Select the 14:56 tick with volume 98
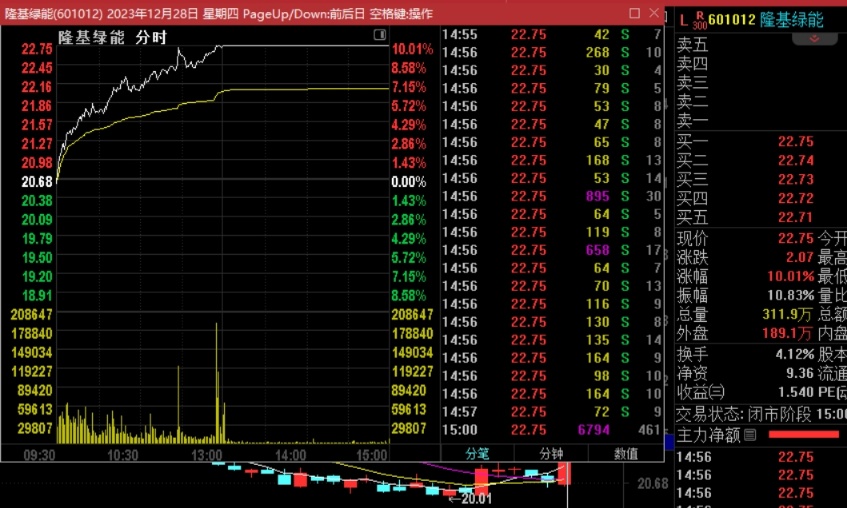The image size is (847, 508). point(552,376)
